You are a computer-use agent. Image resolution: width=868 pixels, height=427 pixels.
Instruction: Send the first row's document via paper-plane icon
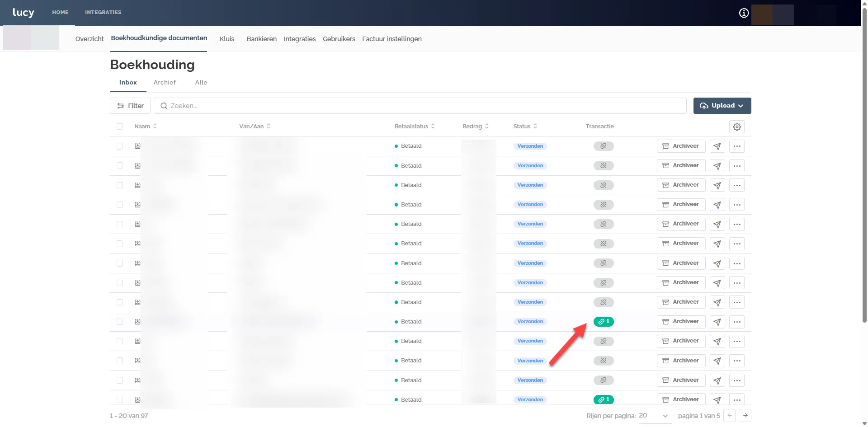tap(717, 146)
